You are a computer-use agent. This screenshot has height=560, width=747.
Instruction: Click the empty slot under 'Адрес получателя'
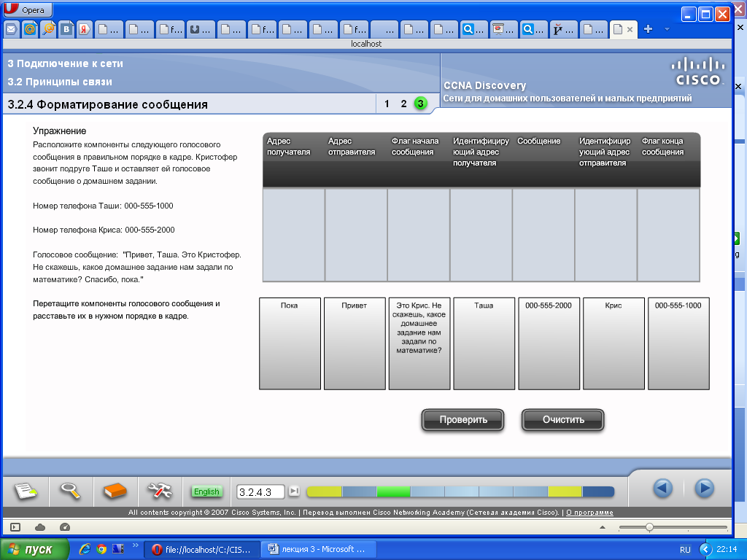(294, 235)
